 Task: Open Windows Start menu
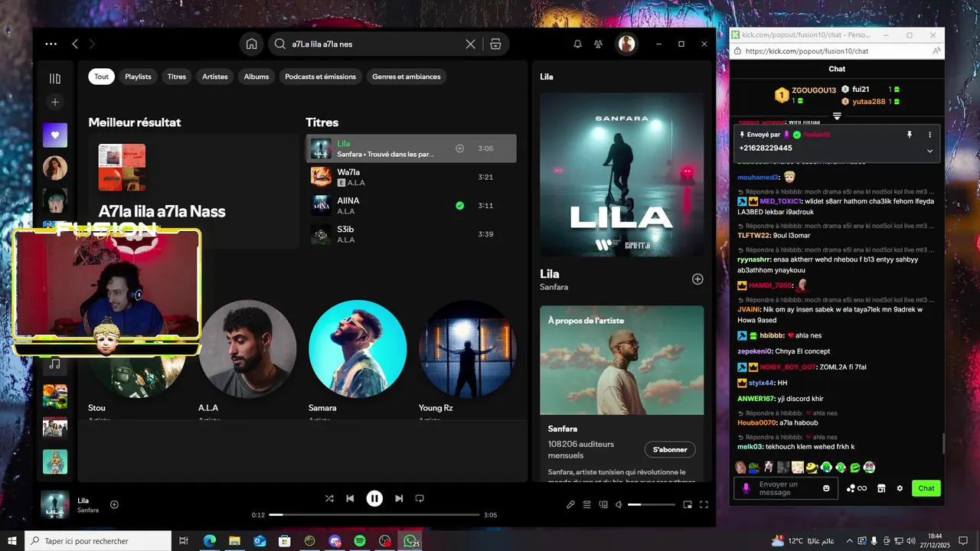tap(11, 540)
